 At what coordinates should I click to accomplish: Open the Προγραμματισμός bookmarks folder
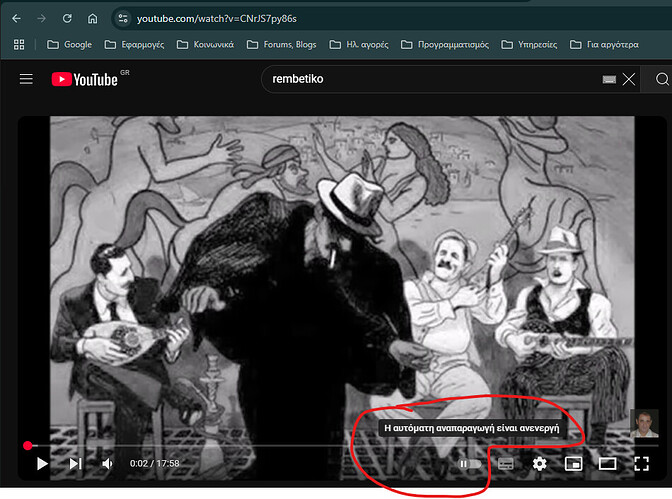point(445,45)
